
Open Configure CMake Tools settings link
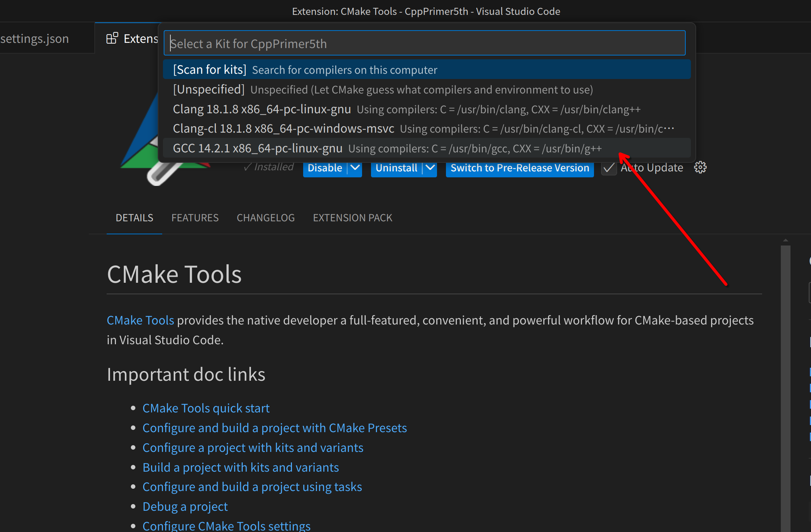point(226,526)
